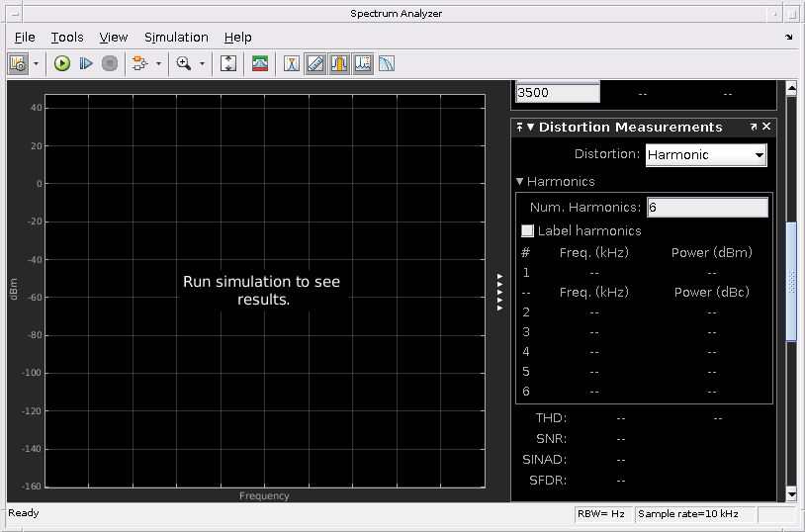The image size is (805, 532).
Task: Close the Distortion Measurements panel
Action: click(766, 127)
